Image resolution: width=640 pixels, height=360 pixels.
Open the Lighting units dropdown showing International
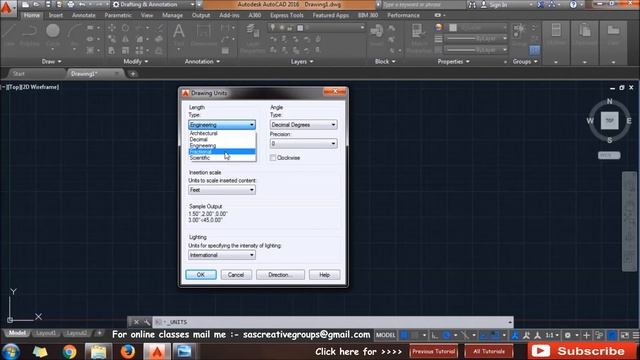[x=222, y=255]
